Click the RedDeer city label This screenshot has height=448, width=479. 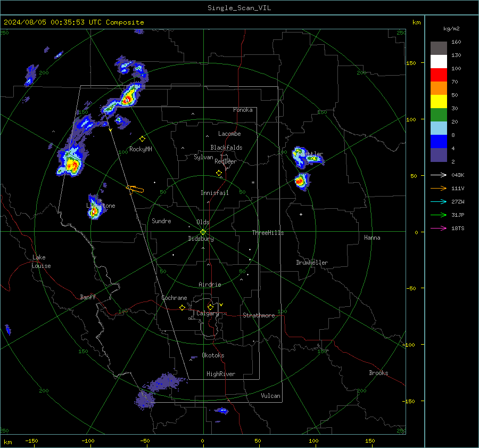tap(226, 161)
